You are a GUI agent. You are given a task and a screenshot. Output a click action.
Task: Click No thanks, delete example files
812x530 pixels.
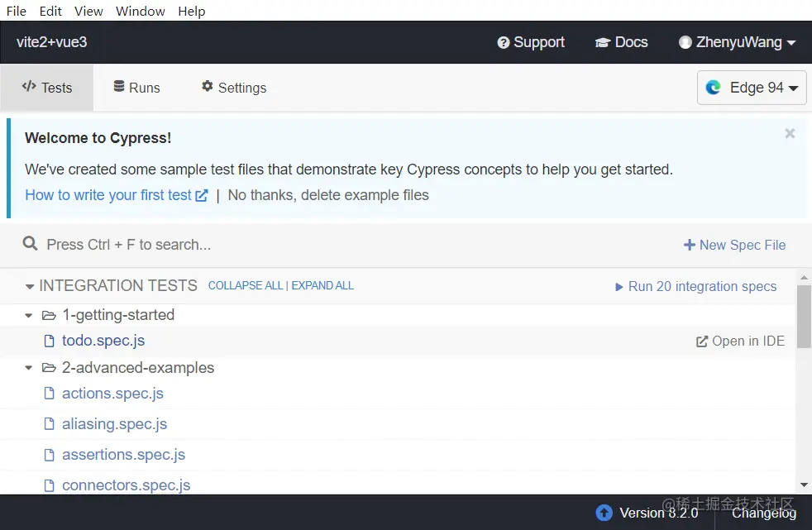(x=328, y=195)
